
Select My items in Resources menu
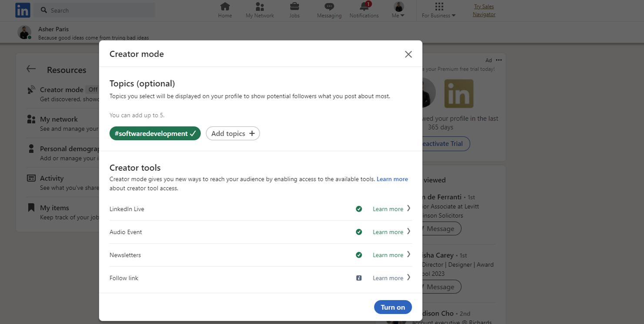54,208
